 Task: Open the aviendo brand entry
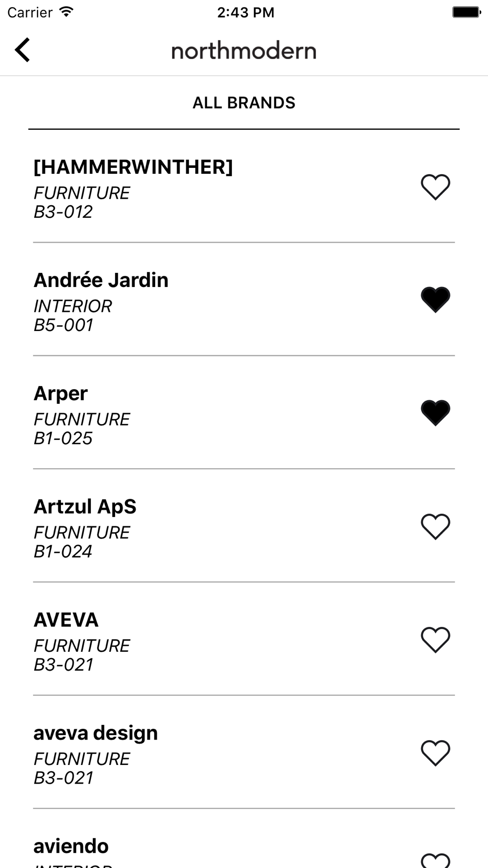point(71,847)
